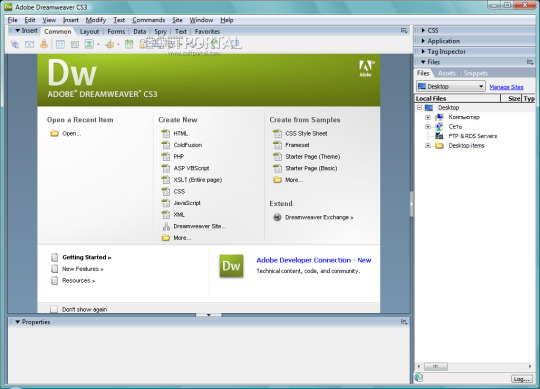The image size is (540, 389).
Task: Click the Insert Date calendar icon
Action: pos(129,44)
